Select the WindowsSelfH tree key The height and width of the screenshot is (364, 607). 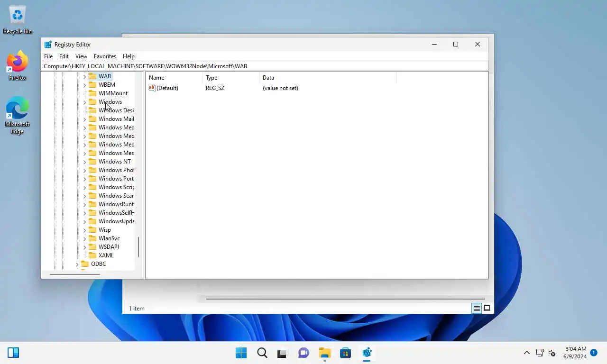coord(116,213)
